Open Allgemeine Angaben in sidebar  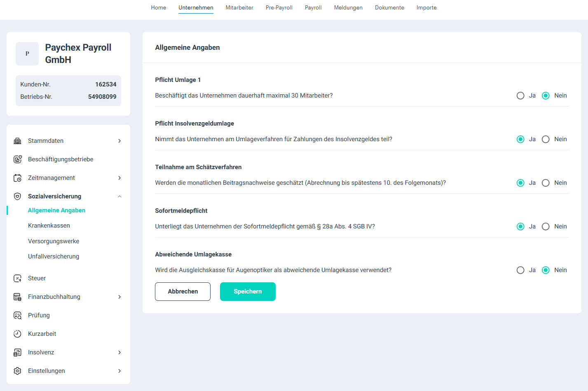(56, 210)
